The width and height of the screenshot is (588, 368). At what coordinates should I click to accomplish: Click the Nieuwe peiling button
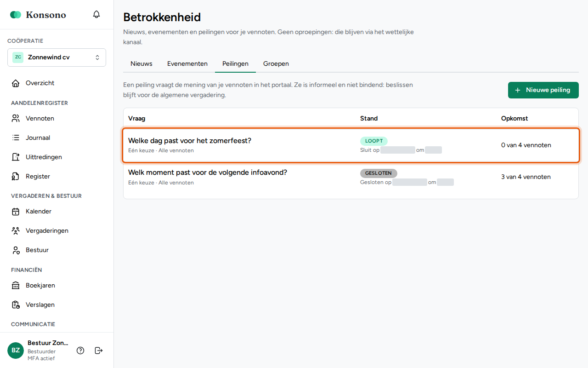(543, 90)
